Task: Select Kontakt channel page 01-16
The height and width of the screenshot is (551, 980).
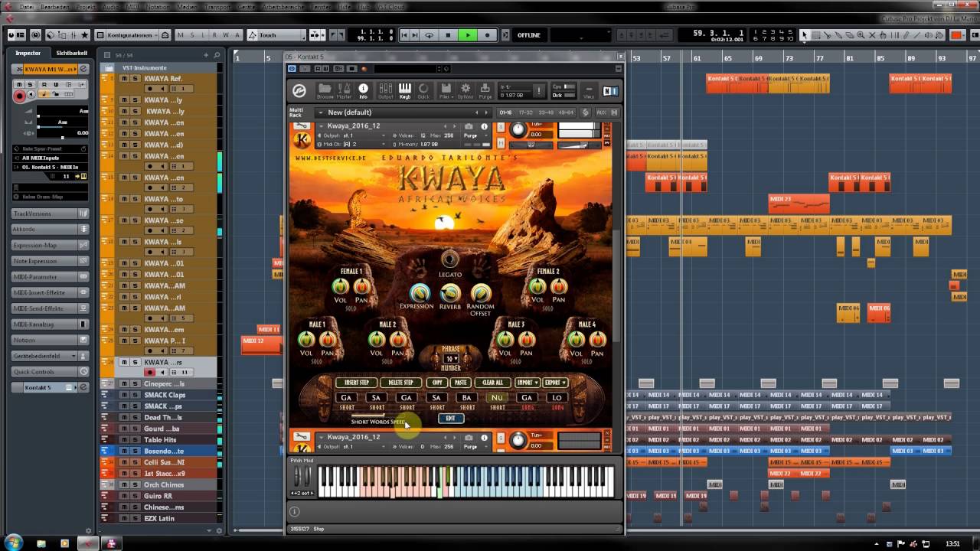Action: point(506,112)
